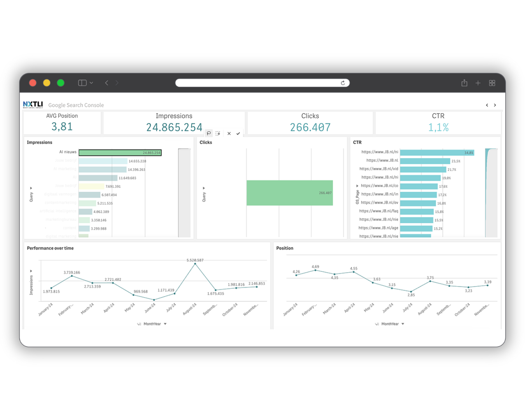The height and width of the screenshot is (420, 525).
Task: Open sidebar options chevron
Action: [91, 83]
